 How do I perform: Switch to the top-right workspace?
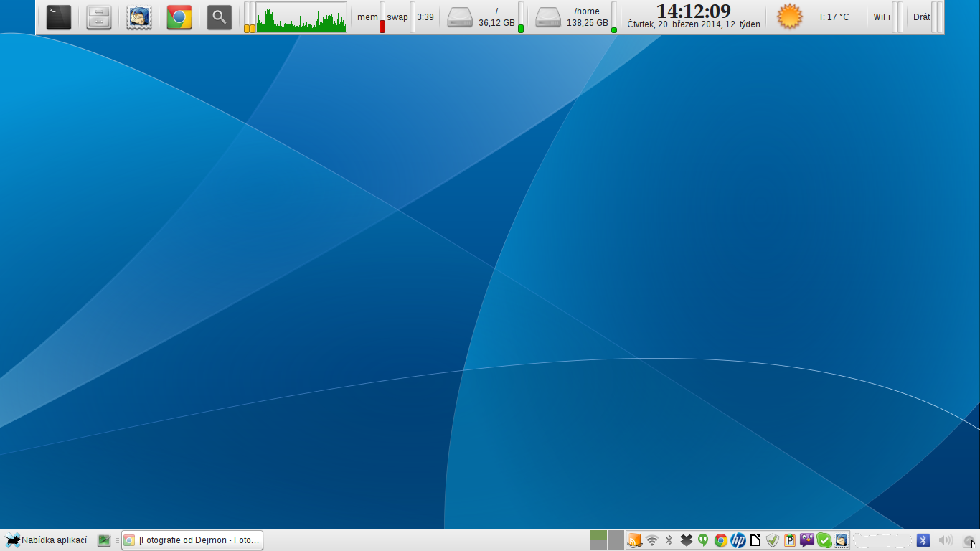tap(616, 535)
